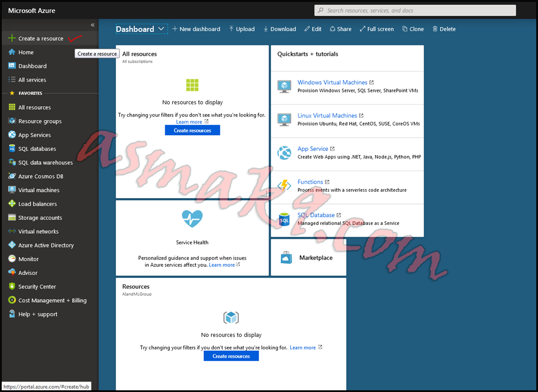Open the Security Center shield icon
538x392 pixels.
pos(12,286)
